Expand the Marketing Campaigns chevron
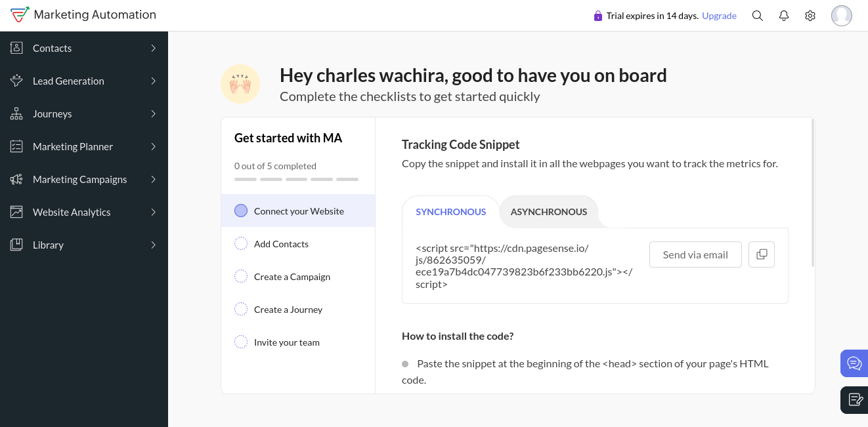Image resolution: width=868 pixels, height=427 pixels. [x=153, y=179]
